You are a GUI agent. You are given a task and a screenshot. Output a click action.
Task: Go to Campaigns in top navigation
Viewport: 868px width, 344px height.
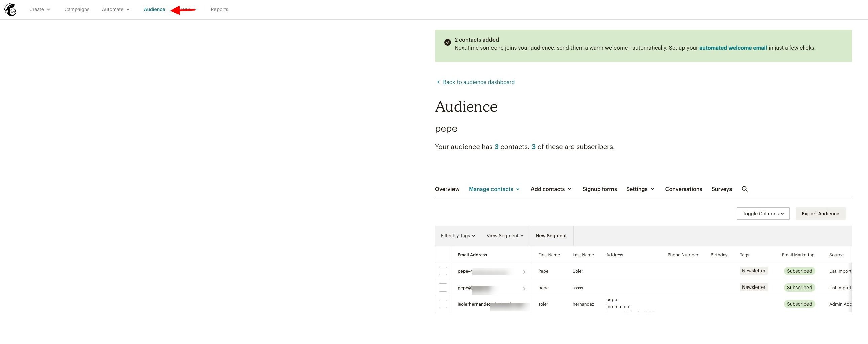[x=77, y=9]
